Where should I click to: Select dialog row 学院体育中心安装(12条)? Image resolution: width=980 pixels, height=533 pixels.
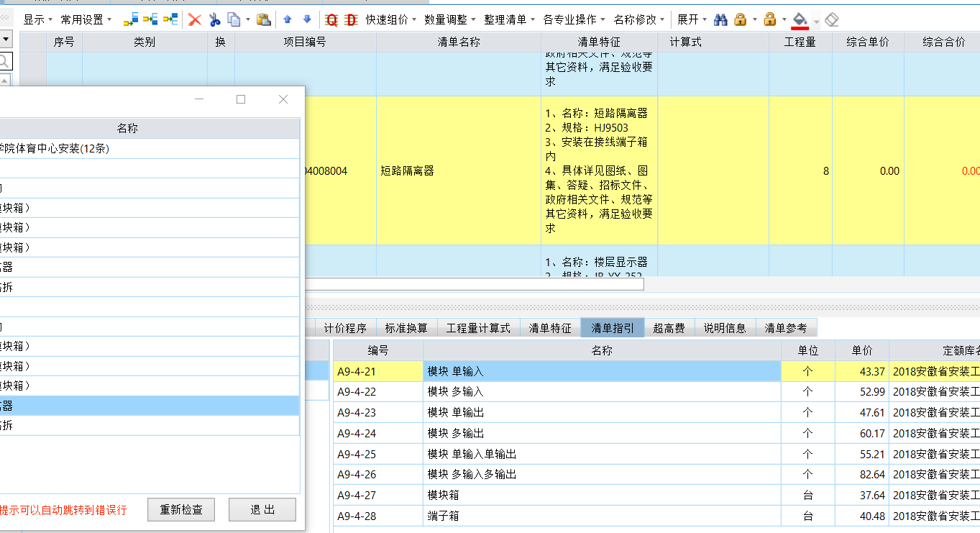pyautogui.click(x=150, y=149)
